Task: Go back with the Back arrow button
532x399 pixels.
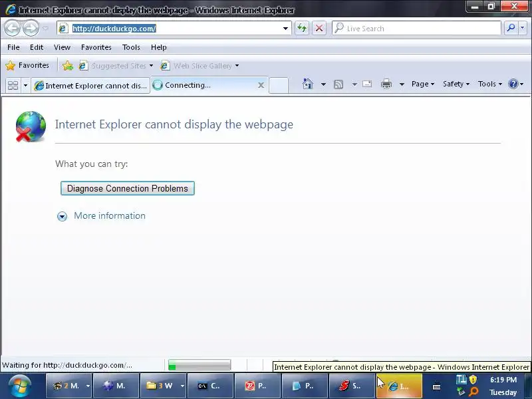Action: (13, 28)
